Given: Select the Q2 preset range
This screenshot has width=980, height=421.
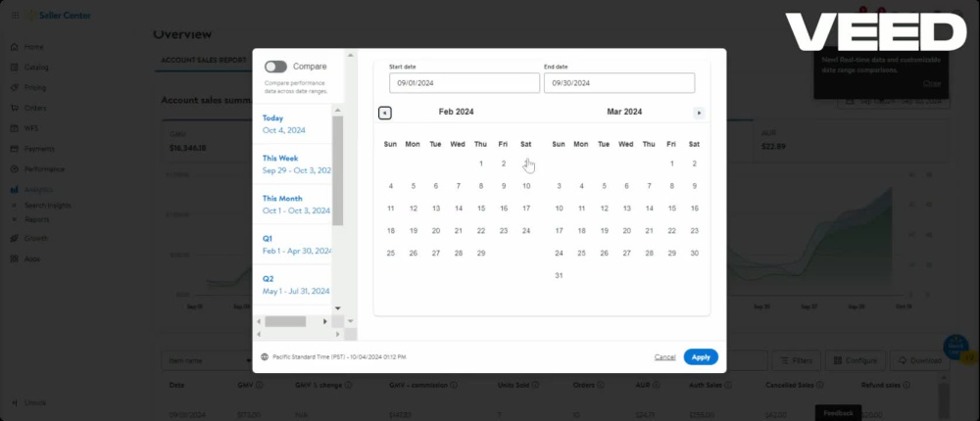Looking at the screenshot, I should point(292,285).
